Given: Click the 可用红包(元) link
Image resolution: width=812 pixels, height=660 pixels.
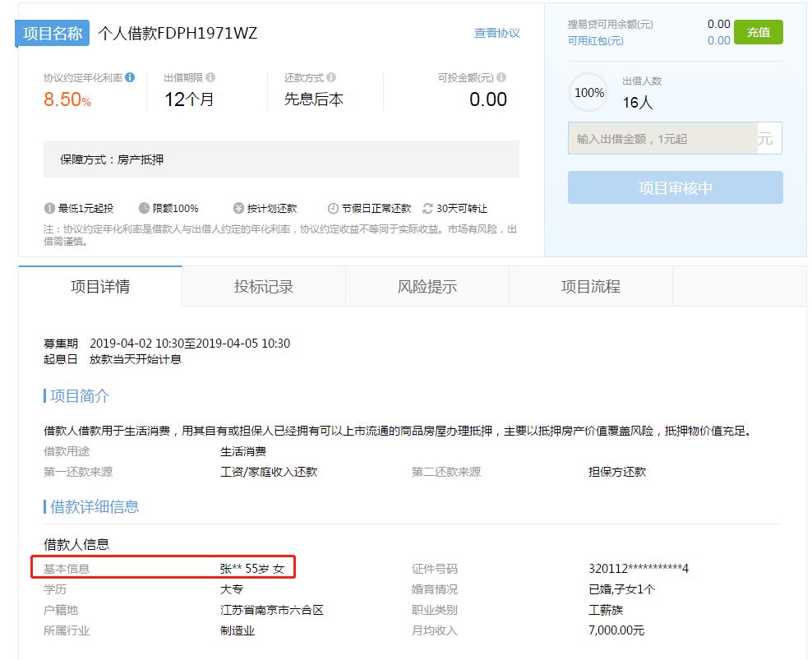Looking at the screenshot, I should point(596,41).
